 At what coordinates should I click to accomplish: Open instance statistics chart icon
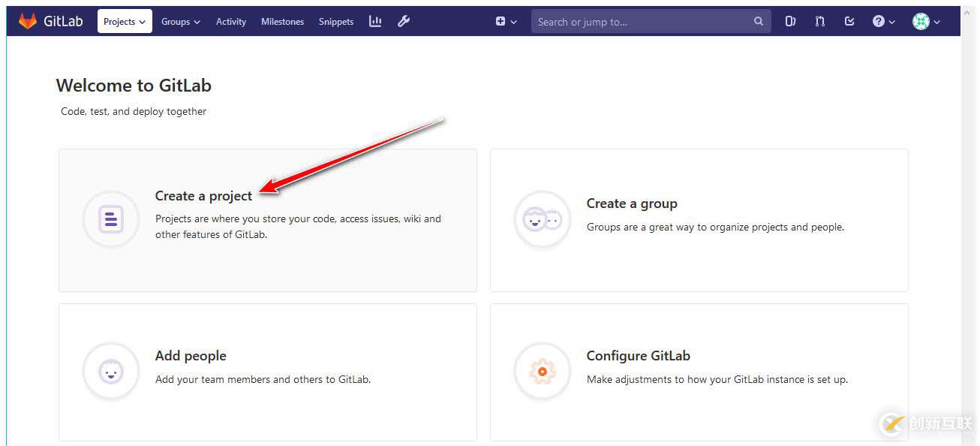pyautogui.click(x=375, y=21)
